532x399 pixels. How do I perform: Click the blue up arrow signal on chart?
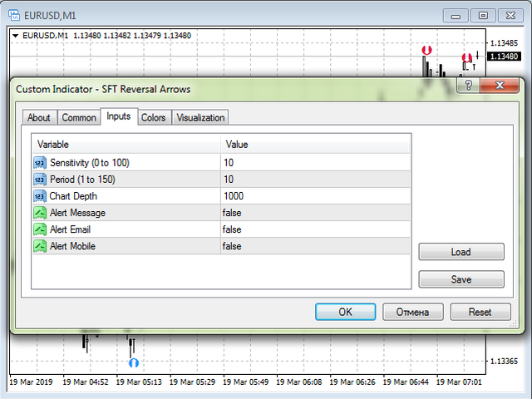[x=134, y=363]
